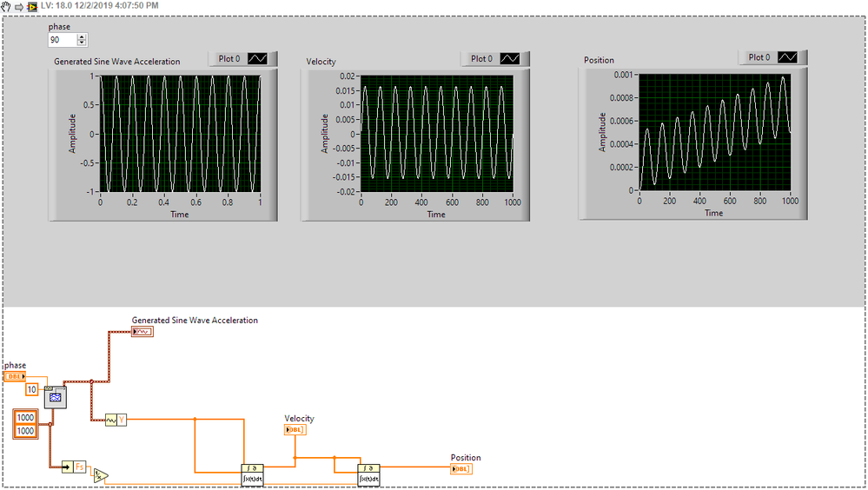868x490 pixels.
Task: Decrement the phase value with the down arrow
Action: click(x=82, y=43)
